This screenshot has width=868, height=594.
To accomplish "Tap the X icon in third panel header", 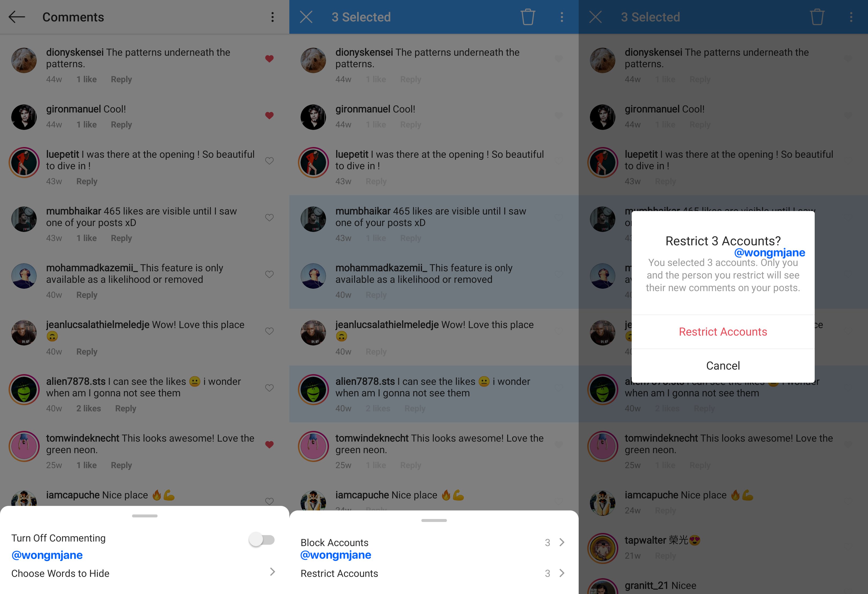I will [594, 17].
